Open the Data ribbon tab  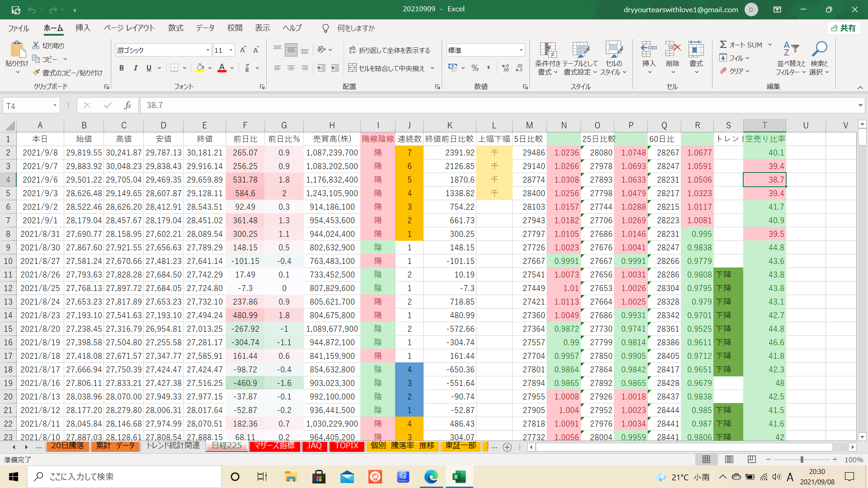205,28
